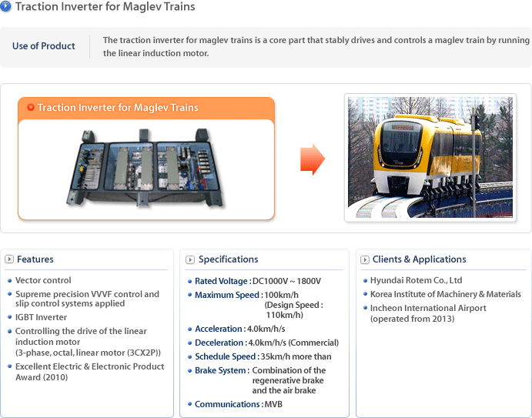
Task: Click the Brake System specification label
Action: click(222, 370)
